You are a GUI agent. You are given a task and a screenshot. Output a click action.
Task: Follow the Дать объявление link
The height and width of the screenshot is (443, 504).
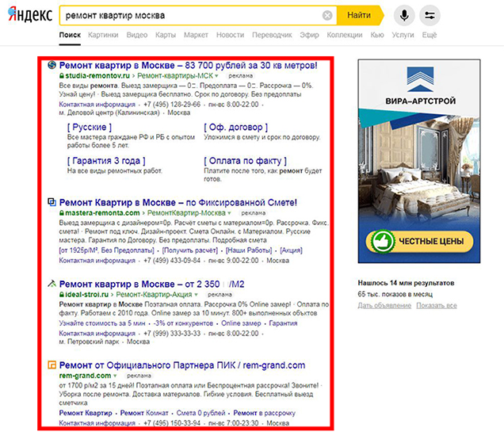[x=384, y=305]
